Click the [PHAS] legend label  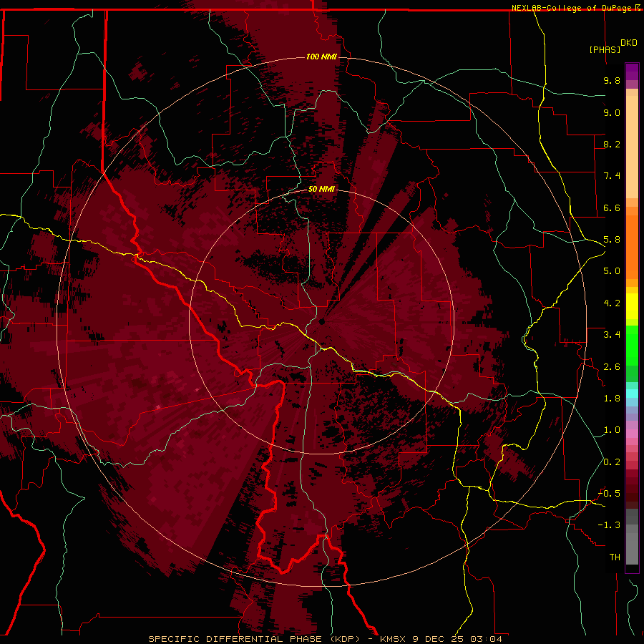click(x=605, y=49)
